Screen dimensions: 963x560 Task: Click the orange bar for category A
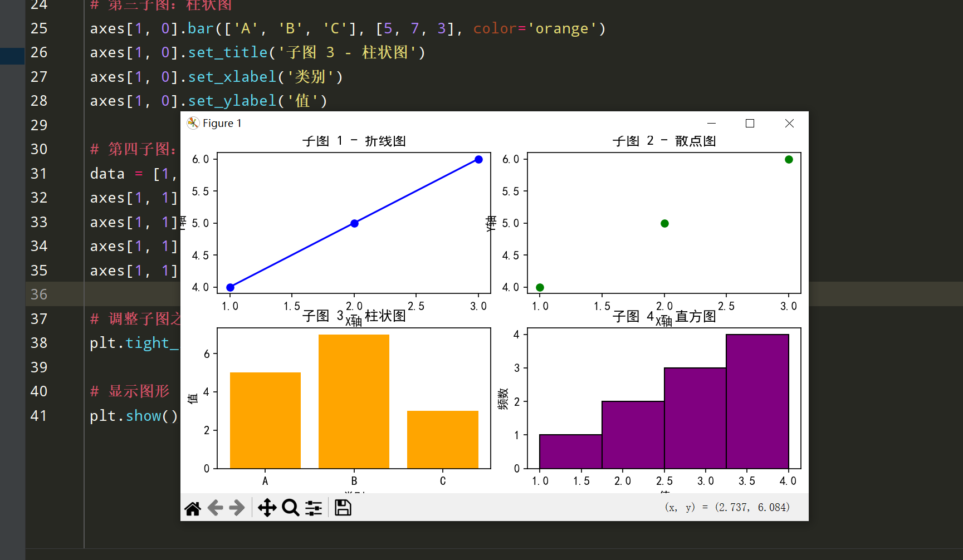point(265,420)
